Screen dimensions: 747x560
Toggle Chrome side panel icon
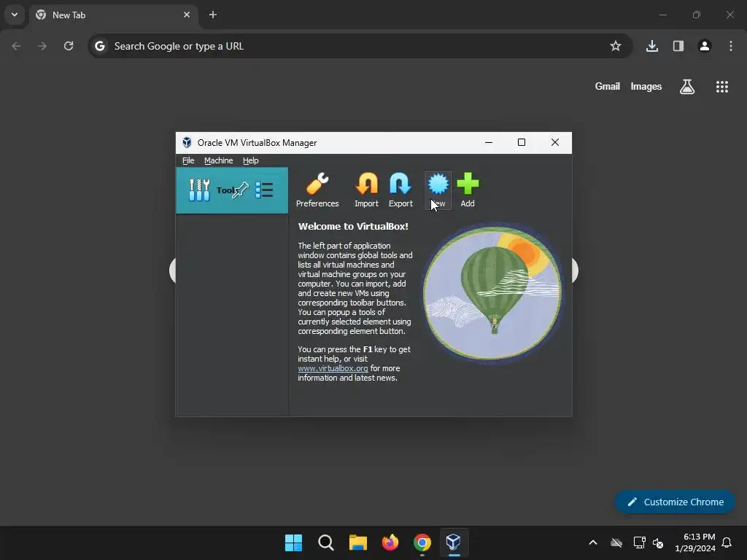678,46
